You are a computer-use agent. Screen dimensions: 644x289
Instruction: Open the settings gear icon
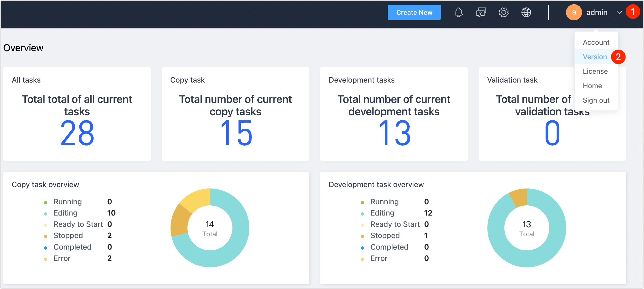(x=504, y=12)
